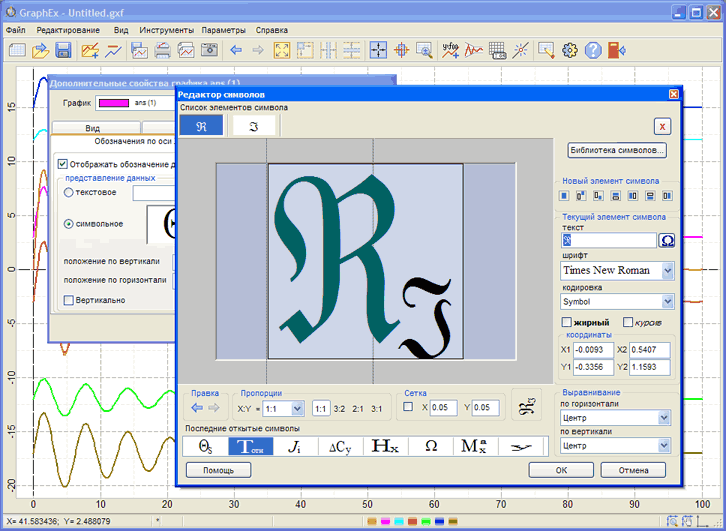Click the red X delete element button
This screenshot has width=726, height=531.
click(x=662, y=126)
